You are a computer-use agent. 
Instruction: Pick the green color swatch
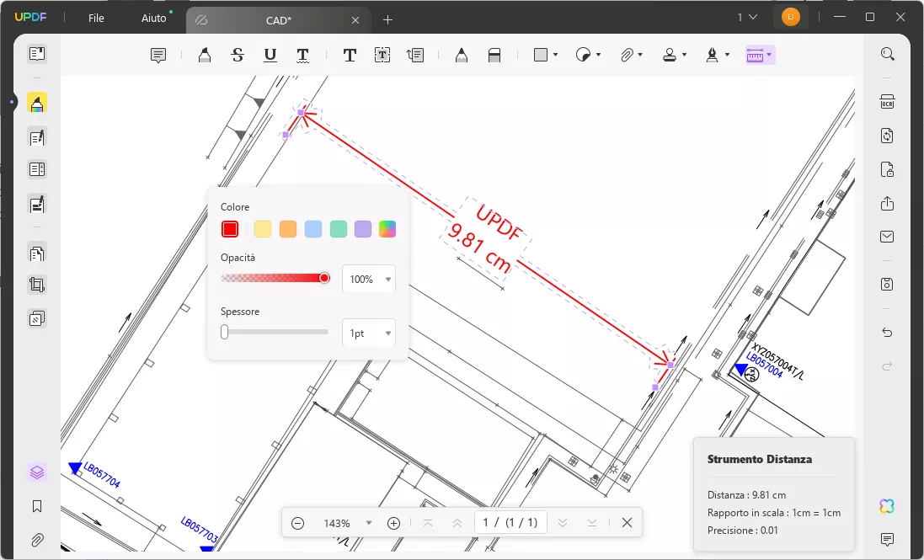click(339, 229)
